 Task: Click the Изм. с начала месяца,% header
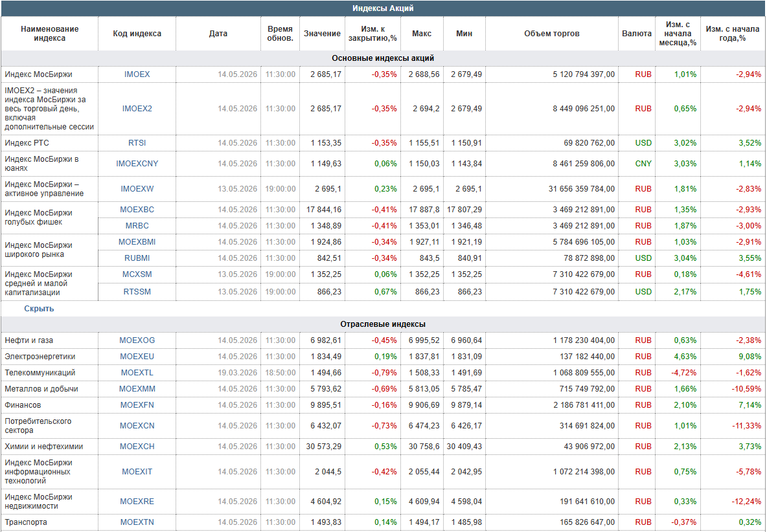tap(678, 34)
